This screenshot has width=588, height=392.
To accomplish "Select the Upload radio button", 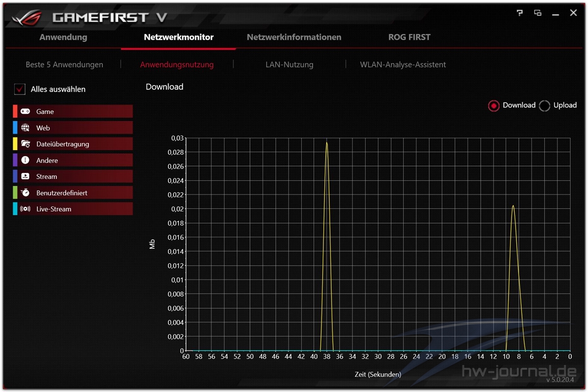I will tap(544, 105).
